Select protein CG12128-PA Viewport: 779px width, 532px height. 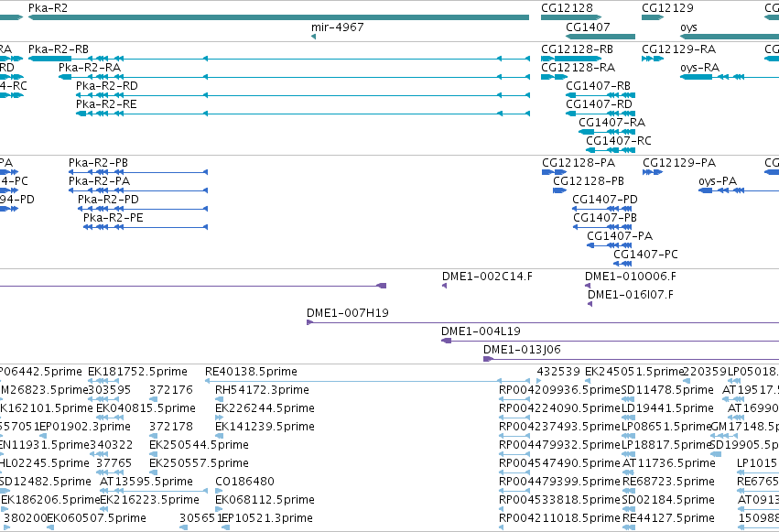pos(555,172)
